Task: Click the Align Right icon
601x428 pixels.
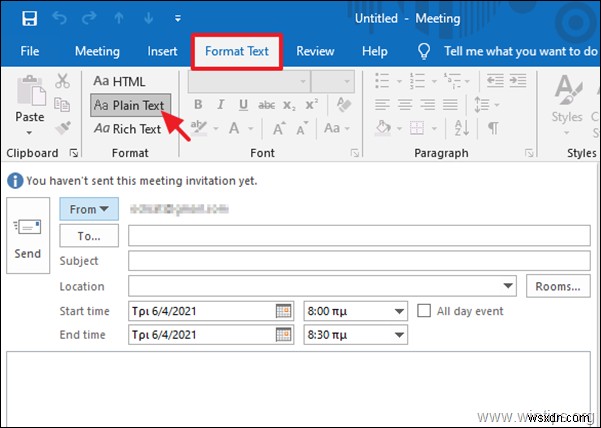Action: [x=427, y=104]
